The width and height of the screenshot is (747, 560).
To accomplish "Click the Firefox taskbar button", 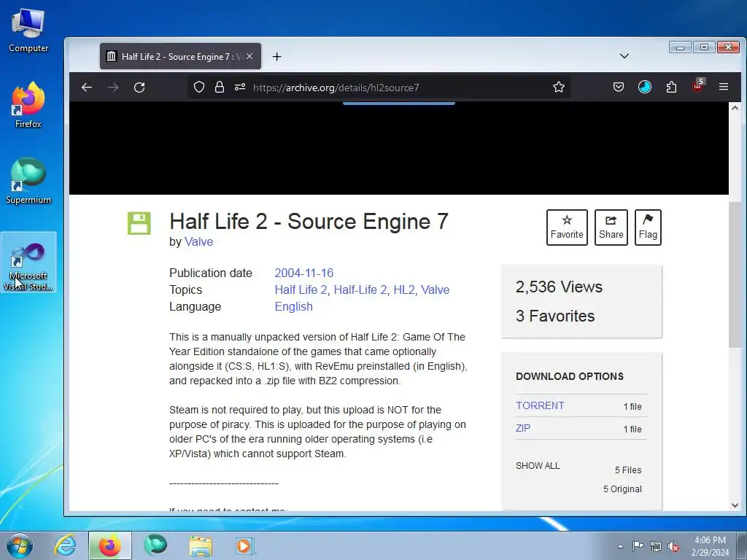I will pos(109,545).
